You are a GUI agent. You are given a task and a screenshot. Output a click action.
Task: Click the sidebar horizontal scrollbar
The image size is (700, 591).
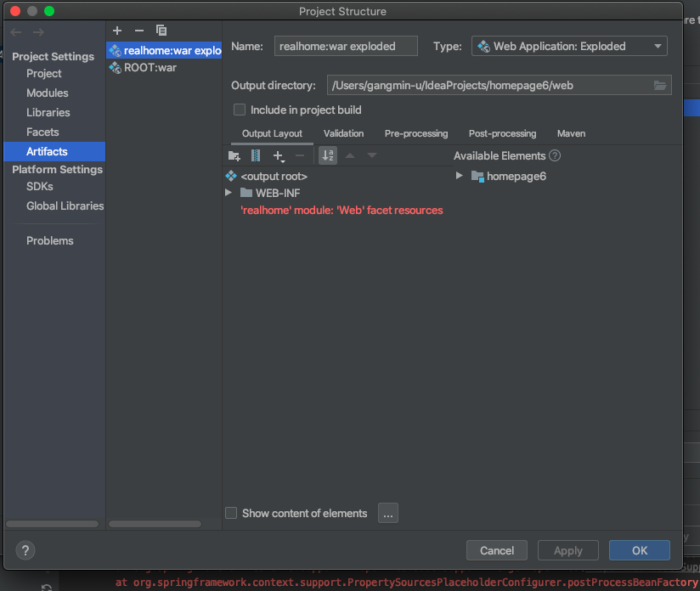[x=52, y=524]
